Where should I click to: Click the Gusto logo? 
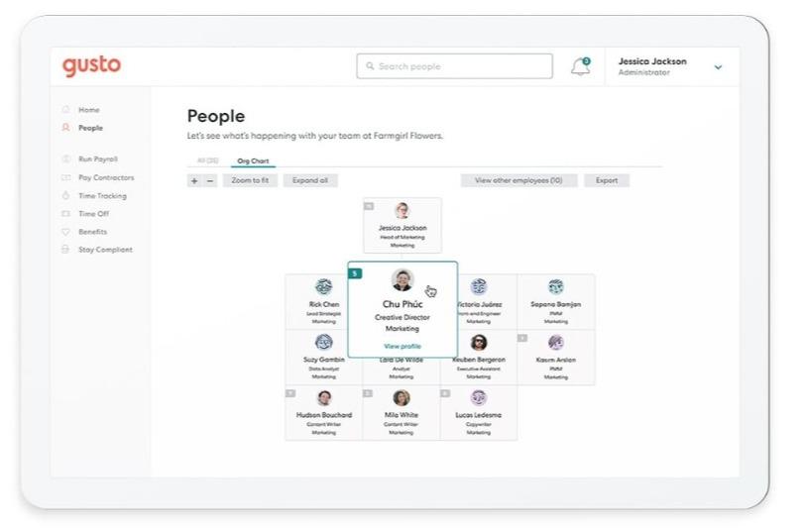coord(91,66)
